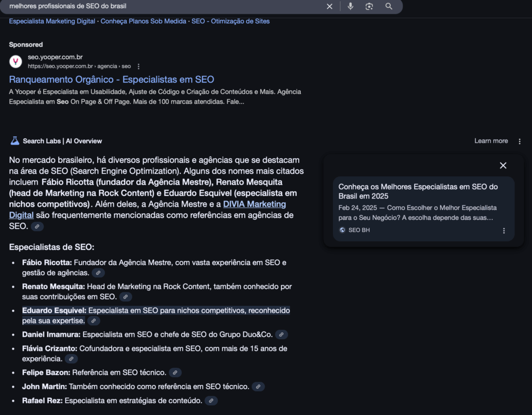
Task: Click the name Renato Mesquita in the list
Action: pyautogui.click(x=54, y=287)
